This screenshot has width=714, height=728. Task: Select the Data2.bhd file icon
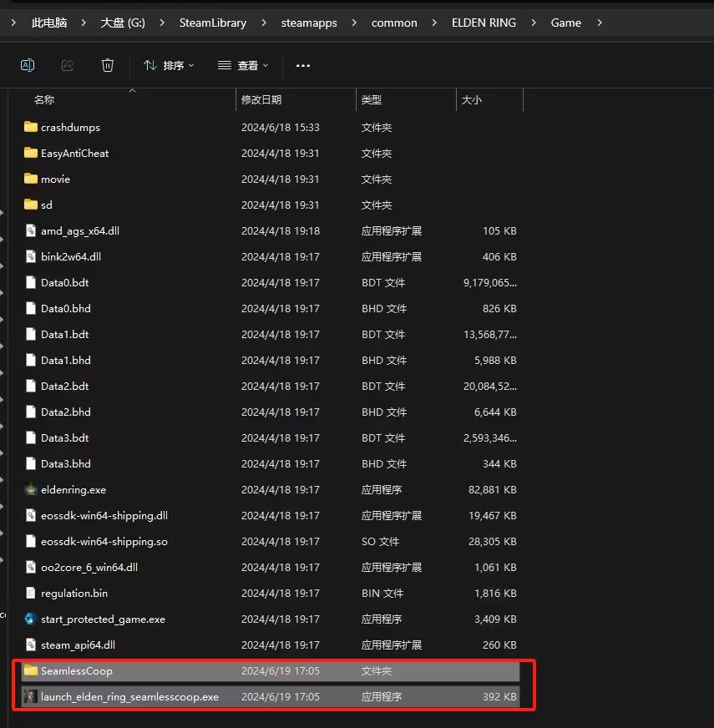tap(31, 412)
